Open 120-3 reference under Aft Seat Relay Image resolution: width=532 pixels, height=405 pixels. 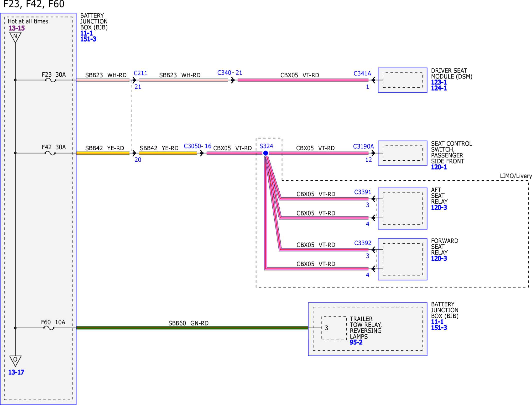439,207
